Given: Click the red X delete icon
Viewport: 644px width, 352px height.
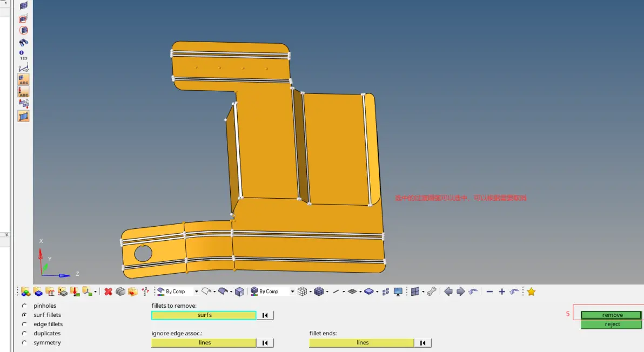Looking at the screenshot, I should [108, 292].
